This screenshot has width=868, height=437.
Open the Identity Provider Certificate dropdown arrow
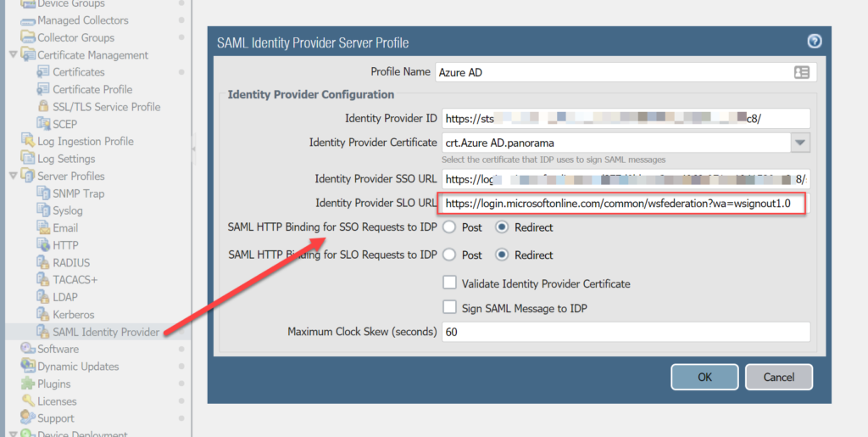click(x=800, y=143)
